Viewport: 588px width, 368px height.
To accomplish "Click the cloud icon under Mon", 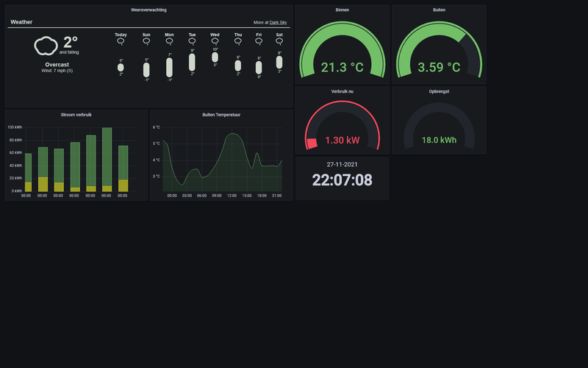I will [169, 41].
